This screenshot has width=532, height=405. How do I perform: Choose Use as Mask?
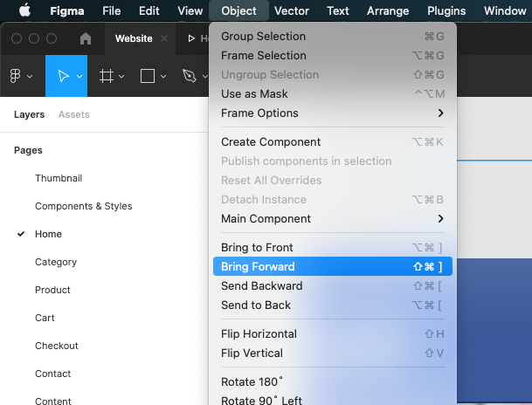(x=333, y=93)
